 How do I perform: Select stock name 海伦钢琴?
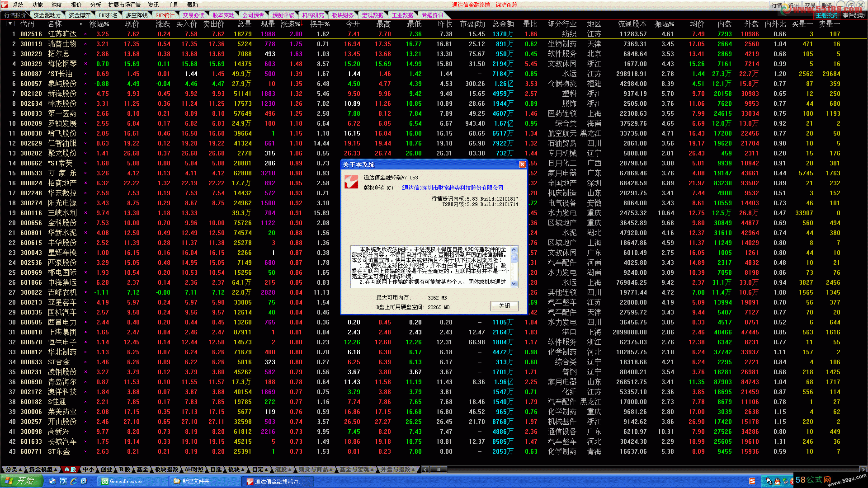tap(62, 64)
